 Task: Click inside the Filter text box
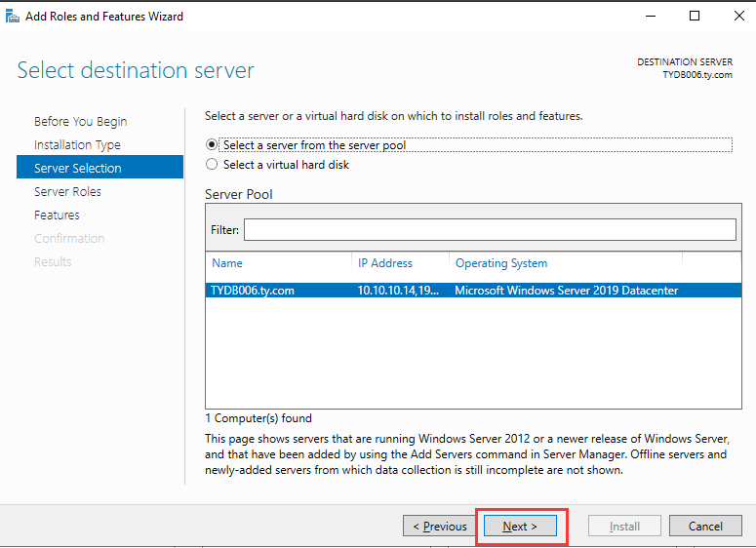(x=490, y=229)
